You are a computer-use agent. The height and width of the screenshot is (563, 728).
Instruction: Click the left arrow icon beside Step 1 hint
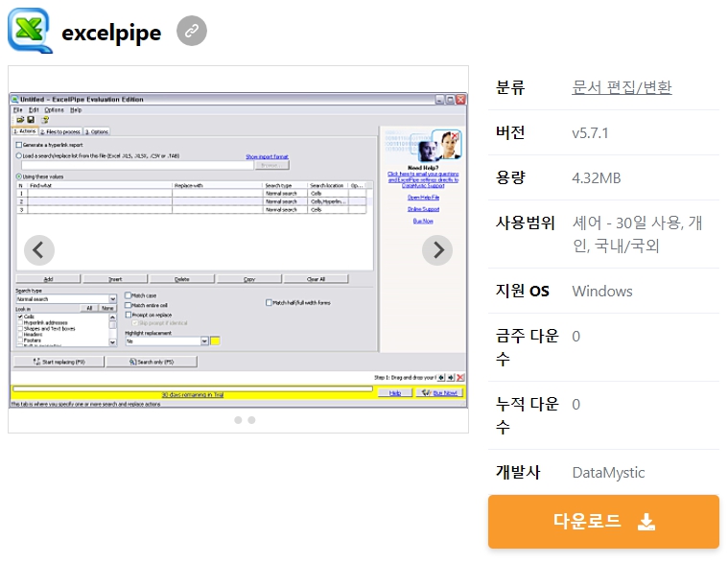[x=441, y=377]
